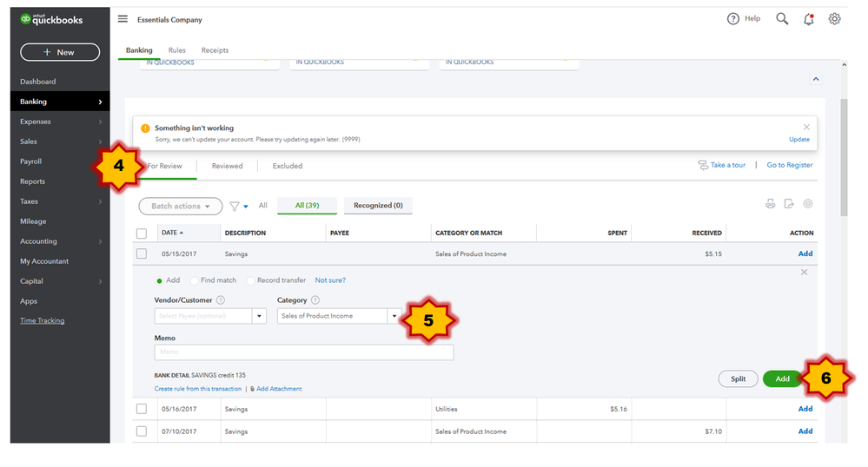Open the Excluded tab

[288, 166]
